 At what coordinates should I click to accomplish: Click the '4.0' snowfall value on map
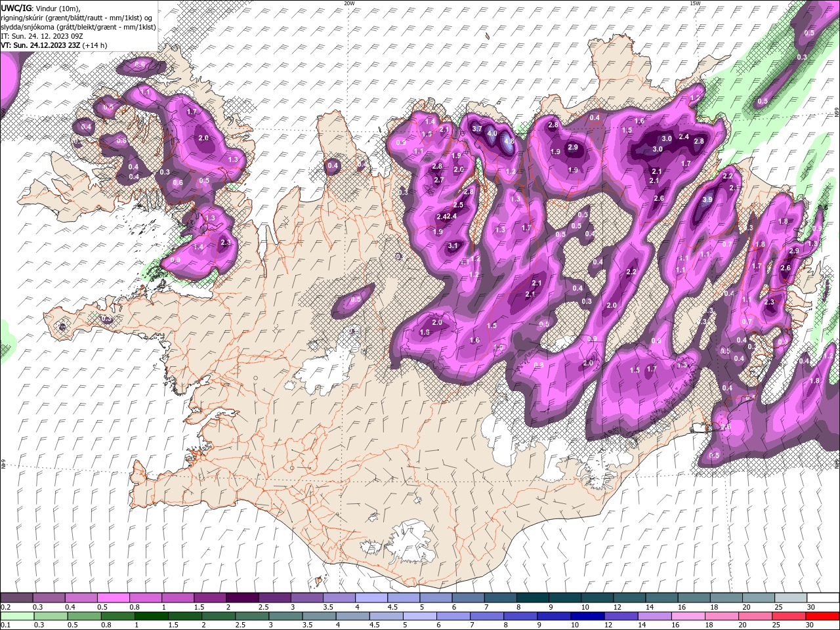(492, 133)
